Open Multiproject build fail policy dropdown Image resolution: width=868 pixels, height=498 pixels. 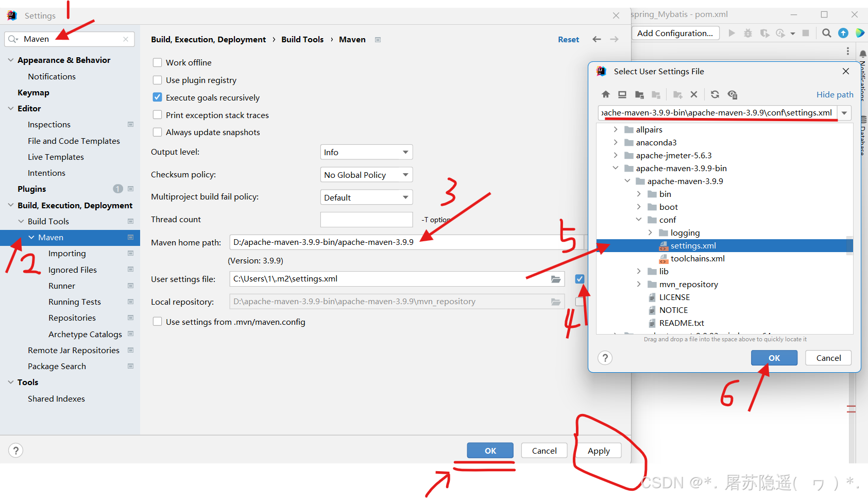(x=366, y=197)
